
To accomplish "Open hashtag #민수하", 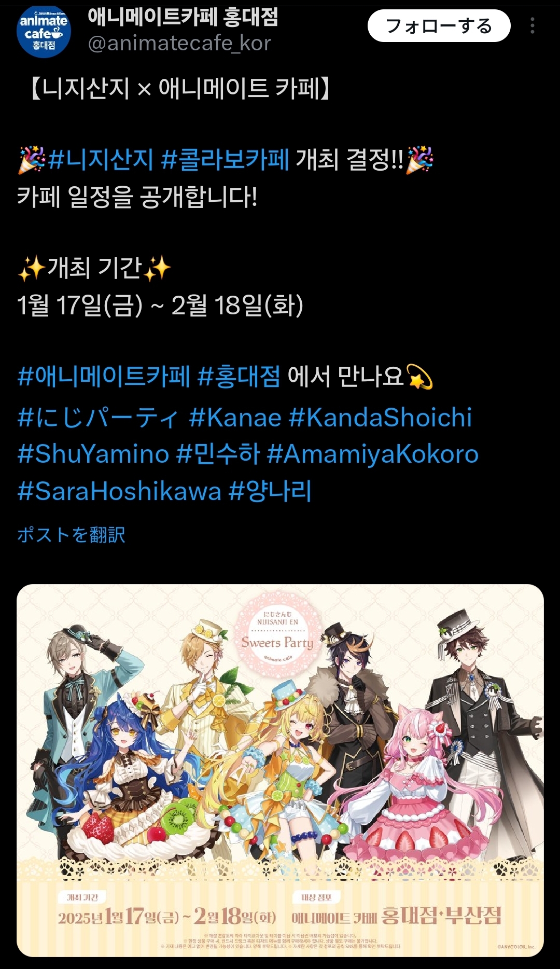I will point(218,454).
